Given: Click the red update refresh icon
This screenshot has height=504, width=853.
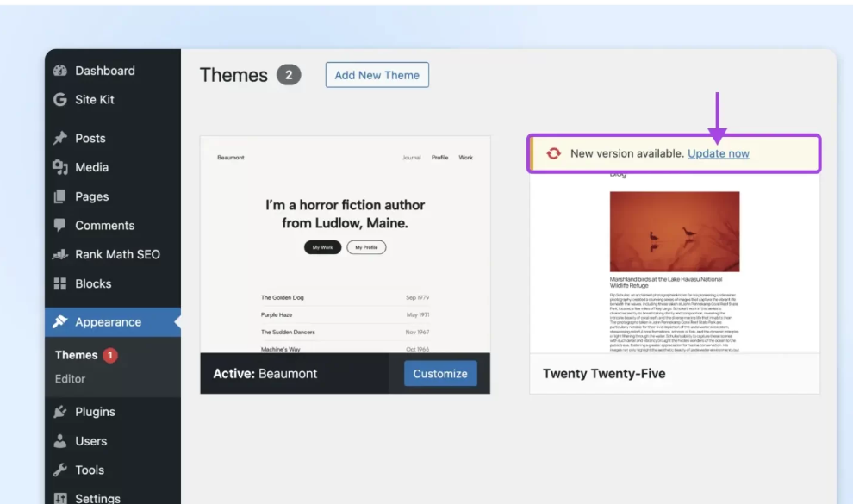Looking at the screenshot, I should pyautogui.click(x=554, y=153).
